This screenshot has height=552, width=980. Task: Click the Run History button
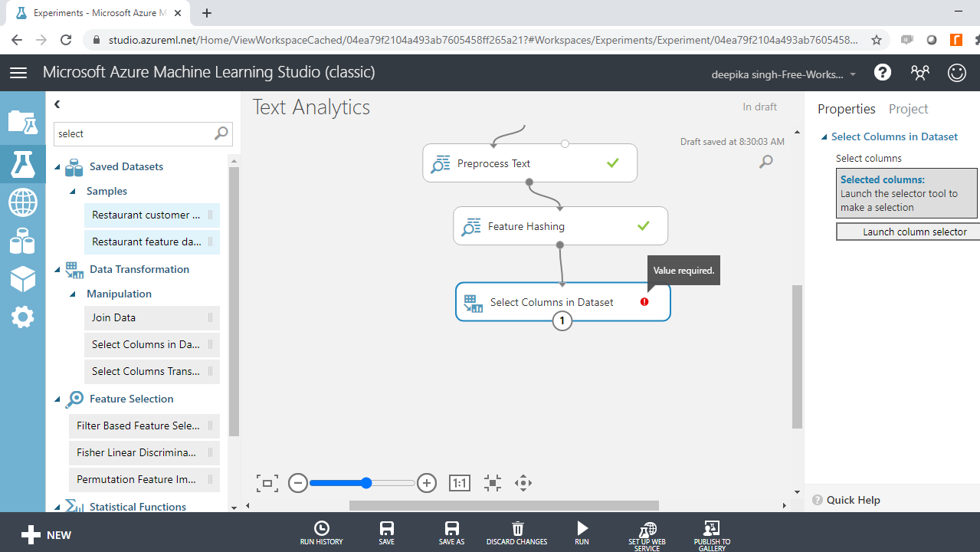click(x=322, y=534)
